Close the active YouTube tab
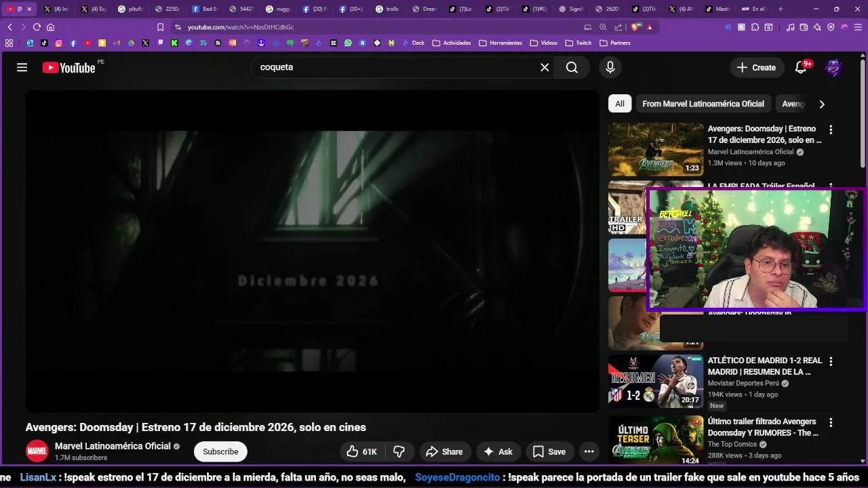Viewport: 868px width, 488px height. click(29, 9)
